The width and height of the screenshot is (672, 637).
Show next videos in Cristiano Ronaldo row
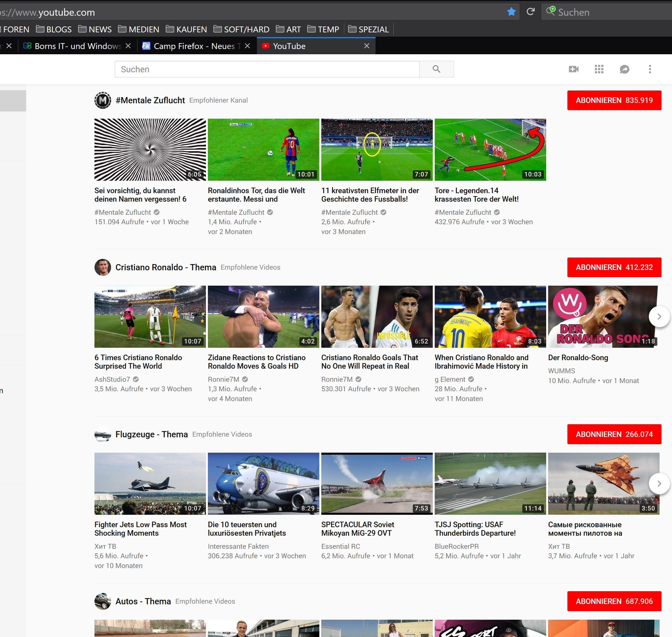(x=659, y=316)
